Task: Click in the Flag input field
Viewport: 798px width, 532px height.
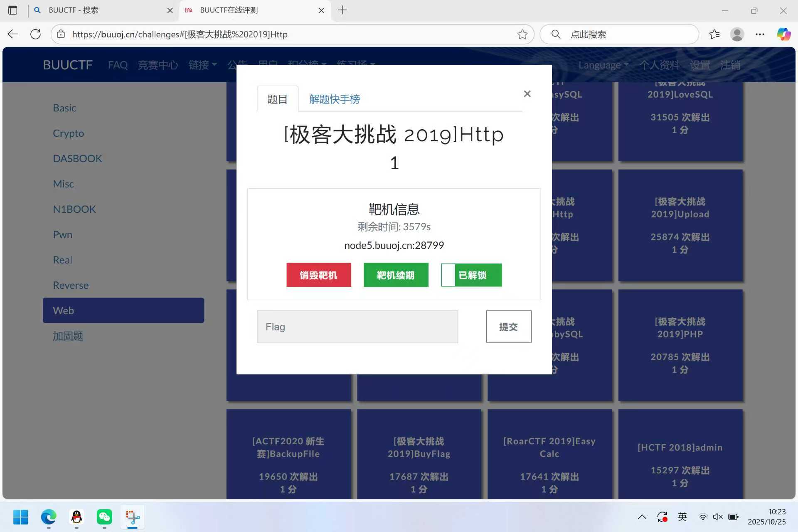Action: (357, 327)
